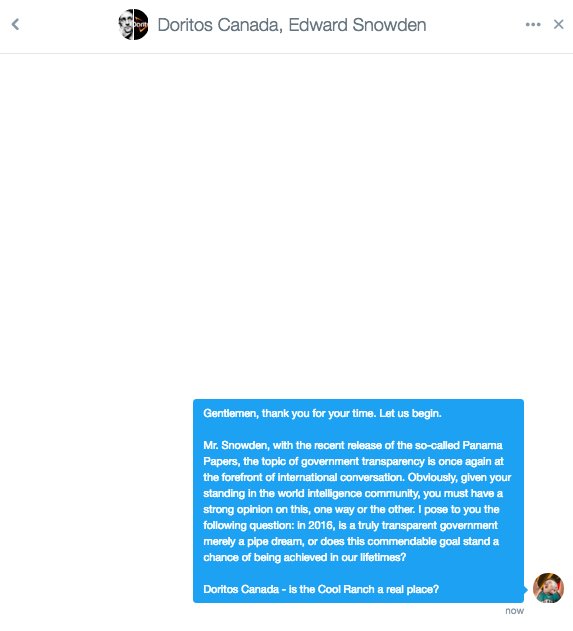Close the direct message conversation window

[x=559, y=25]
